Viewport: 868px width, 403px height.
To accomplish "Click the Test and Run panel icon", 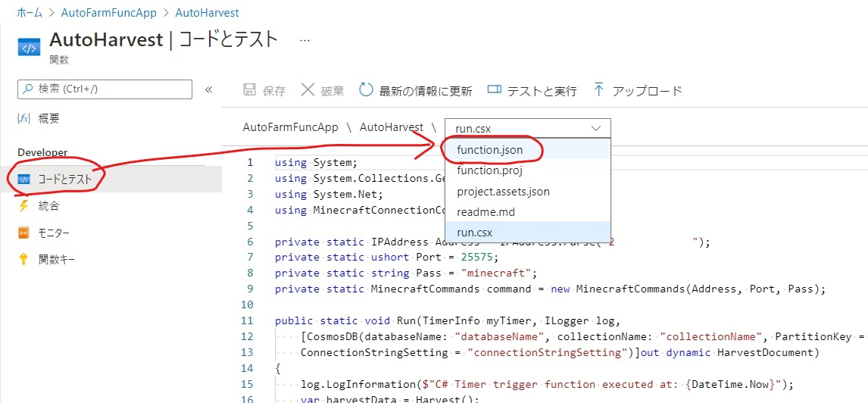I will [495, 90].
